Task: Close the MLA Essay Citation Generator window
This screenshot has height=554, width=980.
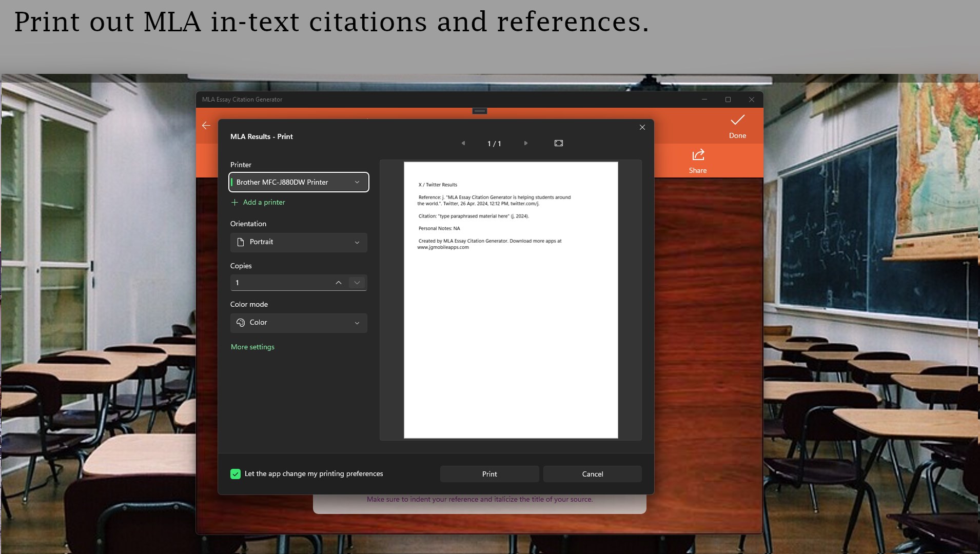Action: click(x=752, y=100)
